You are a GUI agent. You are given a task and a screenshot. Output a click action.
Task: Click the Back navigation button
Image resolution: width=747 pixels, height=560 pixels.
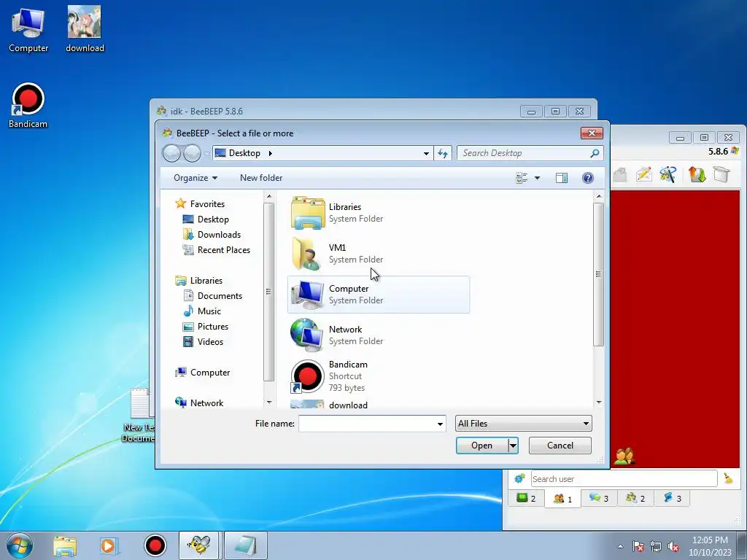tap(171, 153)
